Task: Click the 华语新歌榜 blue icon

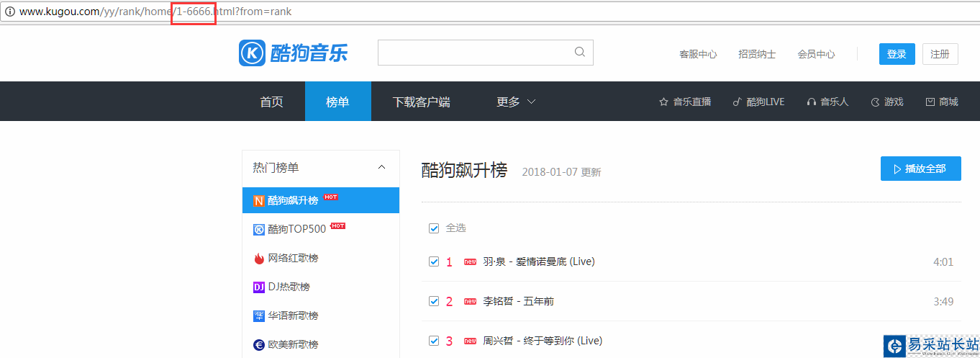Action: tap(259, 316)
